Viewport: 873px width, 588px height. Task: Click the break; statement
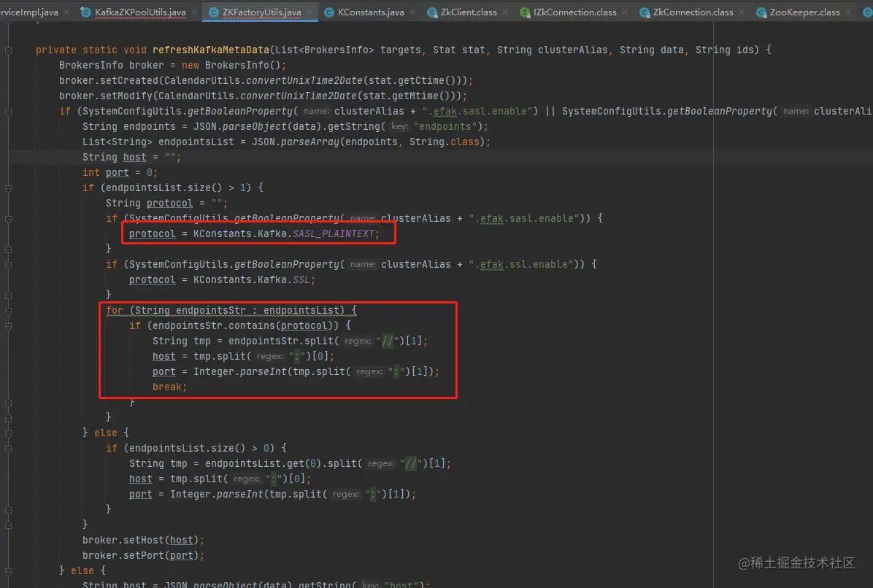(170, 387)
